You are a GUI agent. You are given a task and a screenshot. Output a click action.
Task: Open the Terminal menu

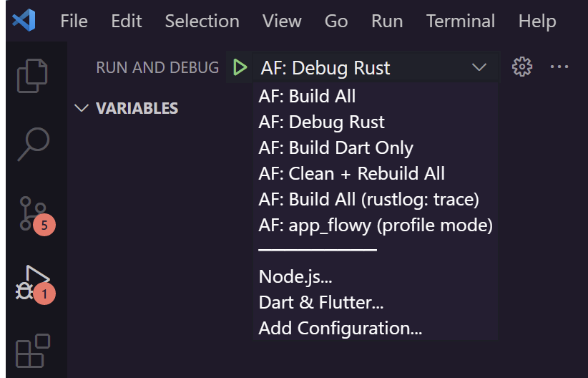click(x=461, y=21)
